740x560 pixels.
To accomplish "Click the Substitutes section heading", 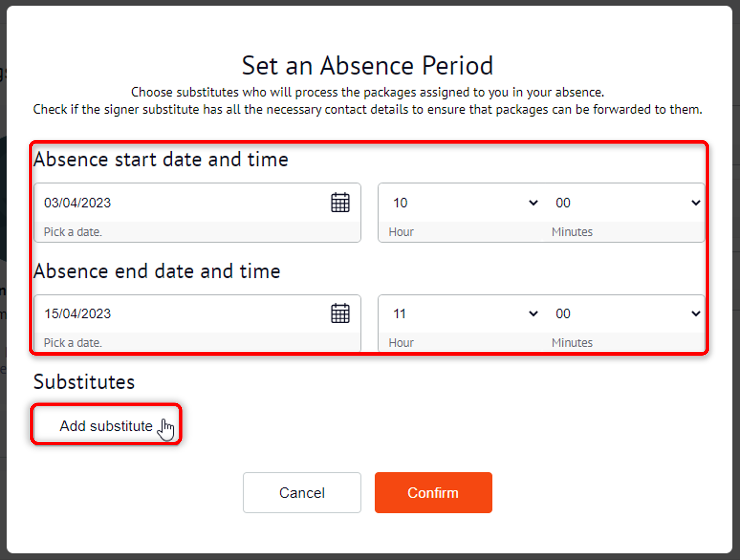I will (x=84, y=381).
